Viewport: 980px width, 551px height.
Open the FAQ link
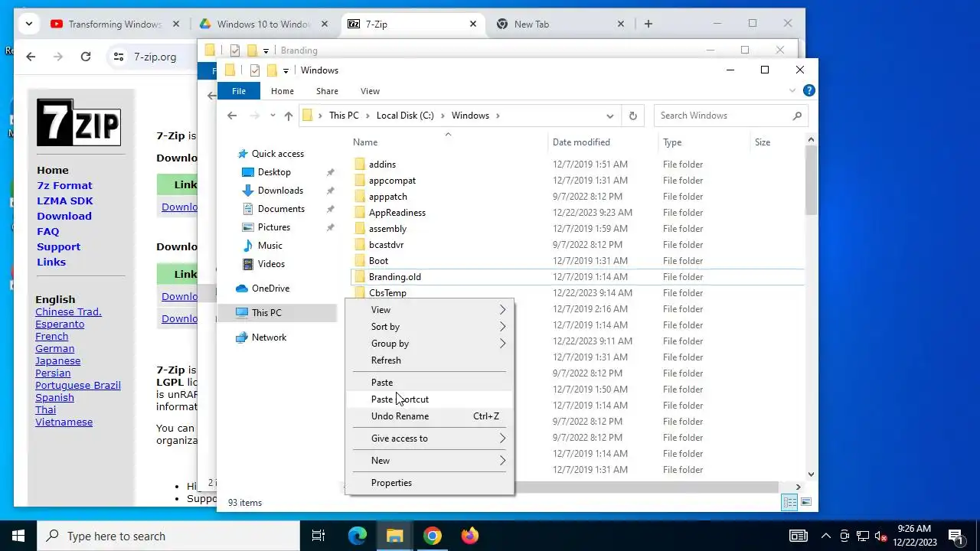pyautogui.click(x=47, y=231)
